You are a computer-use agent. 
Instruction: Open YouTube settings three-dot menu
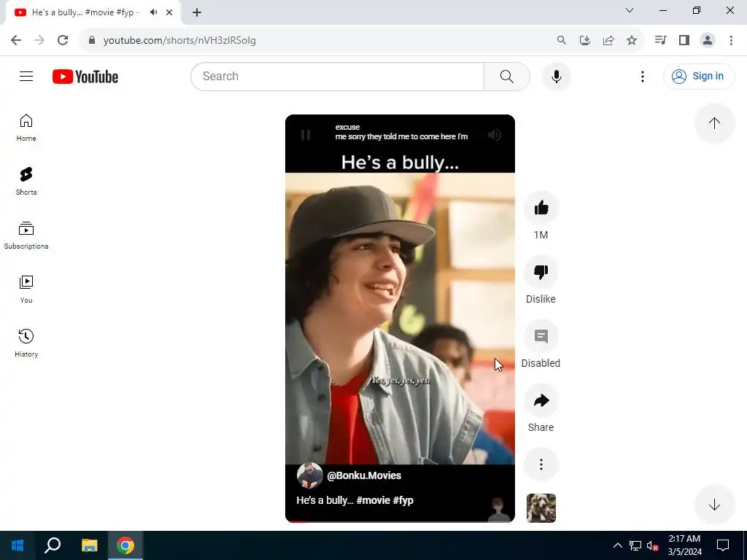pos(643,76)
